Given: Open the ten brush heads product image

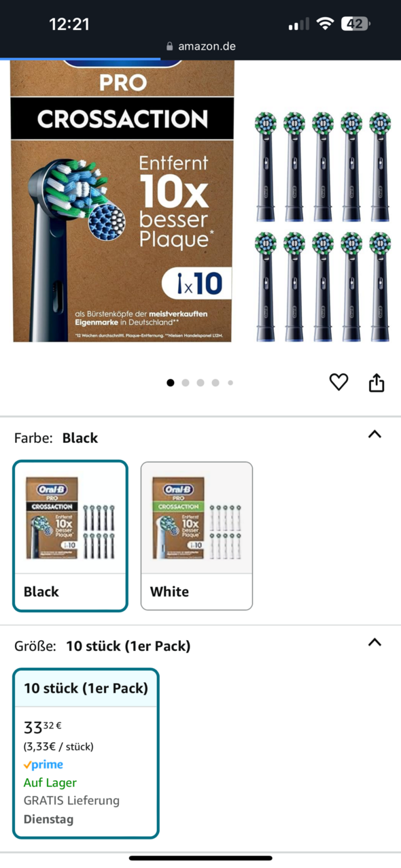Looking at the screenshot, I should point(323,227).
